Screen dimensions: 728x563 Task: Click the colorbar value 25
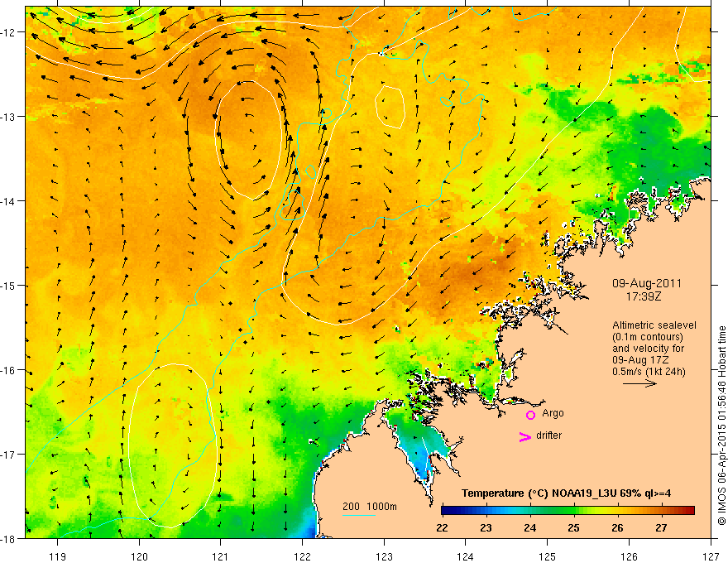[573, 528]
